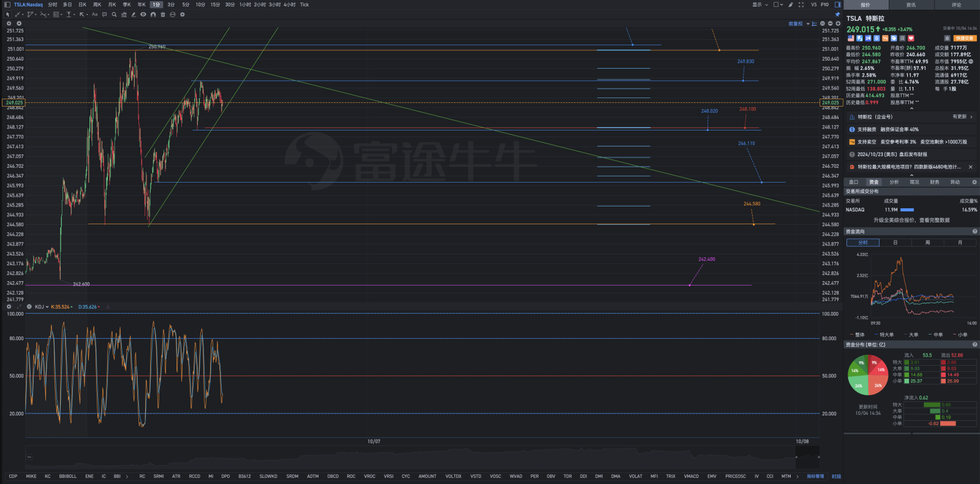Viewport: 980px width, 484px height.
Task: Switch chart to 日K period
Action: 82,5
